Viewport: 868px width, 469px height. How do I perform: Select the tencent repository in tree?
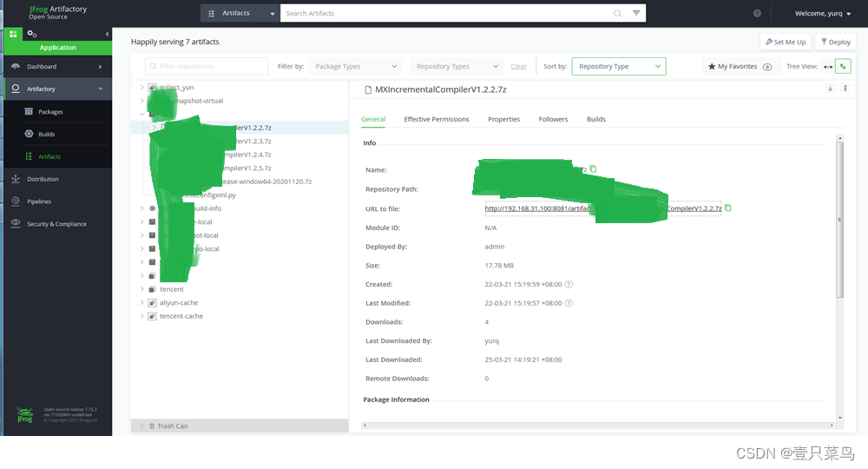point(172,289)
